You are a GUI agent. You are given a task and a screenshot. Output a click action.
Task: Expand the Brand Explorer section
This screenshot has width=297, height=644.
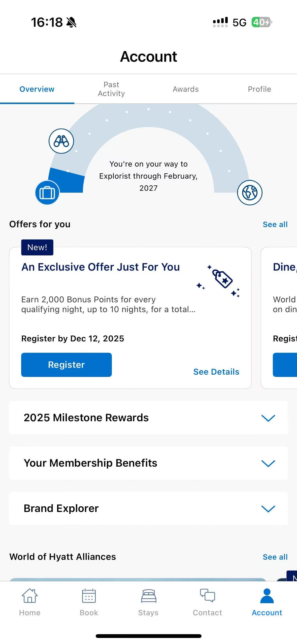[268, 509]
